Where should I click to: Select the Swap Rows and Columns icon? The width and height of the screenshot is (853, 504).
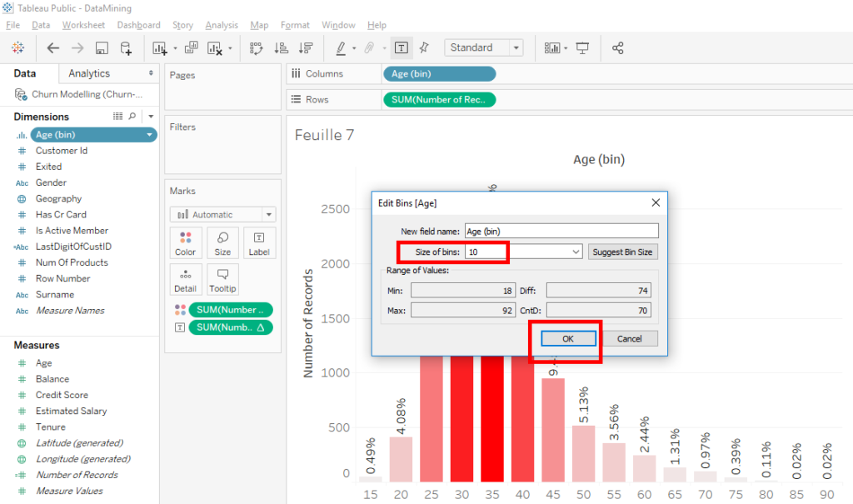(x=255, y=47)
